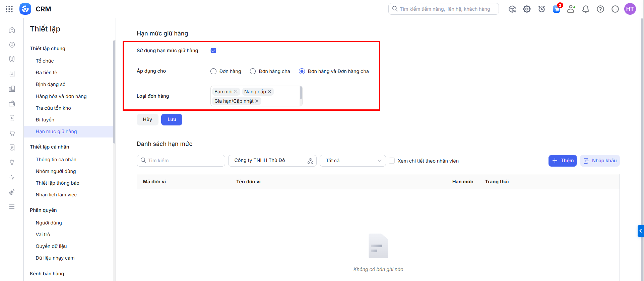The image size is (644, 281).
Task: Click the add user icon in header
Action: 571,9
